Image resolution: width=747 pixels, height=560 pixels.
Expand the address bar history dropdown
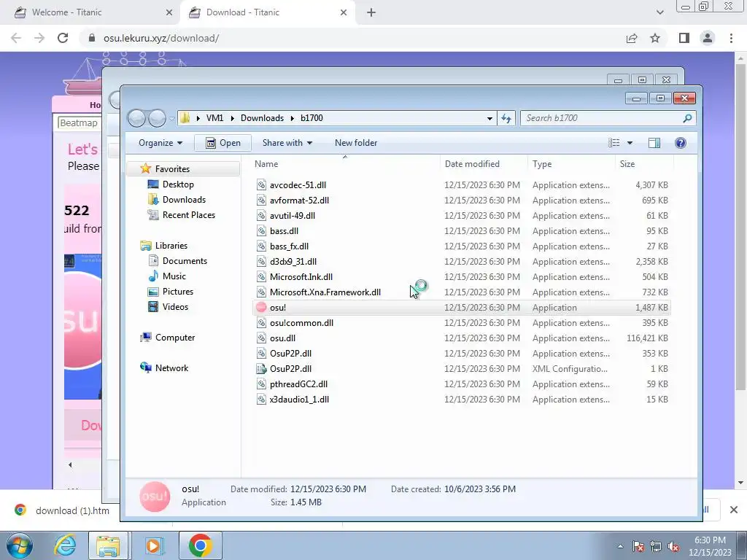(489, 118)
